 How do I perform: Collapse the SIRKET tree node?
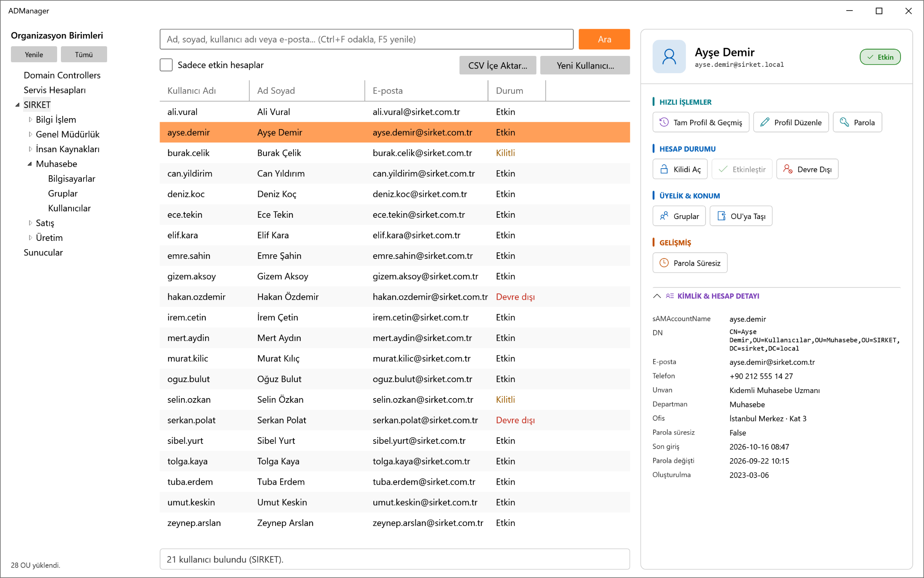coord(17,105)
